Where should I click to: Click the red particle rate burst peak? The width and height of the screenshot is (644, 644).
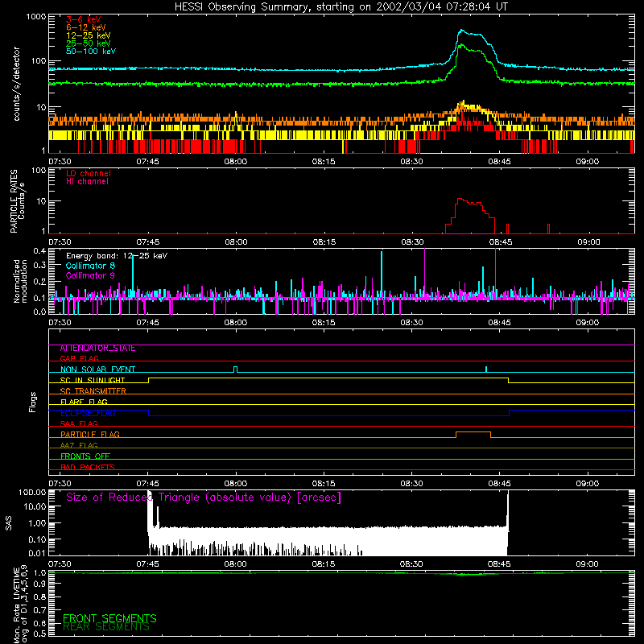pos(460,199)
